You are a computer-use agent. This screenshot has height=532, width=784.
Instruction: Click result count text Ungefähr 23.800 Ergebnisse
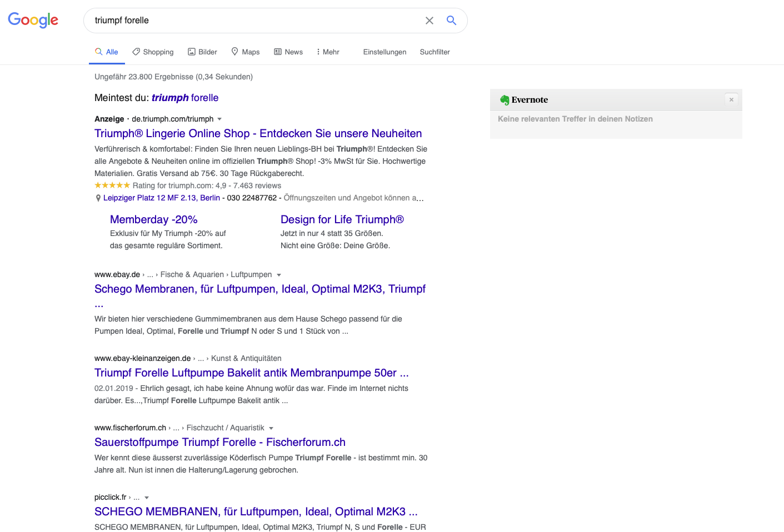(x=173, y=77)
